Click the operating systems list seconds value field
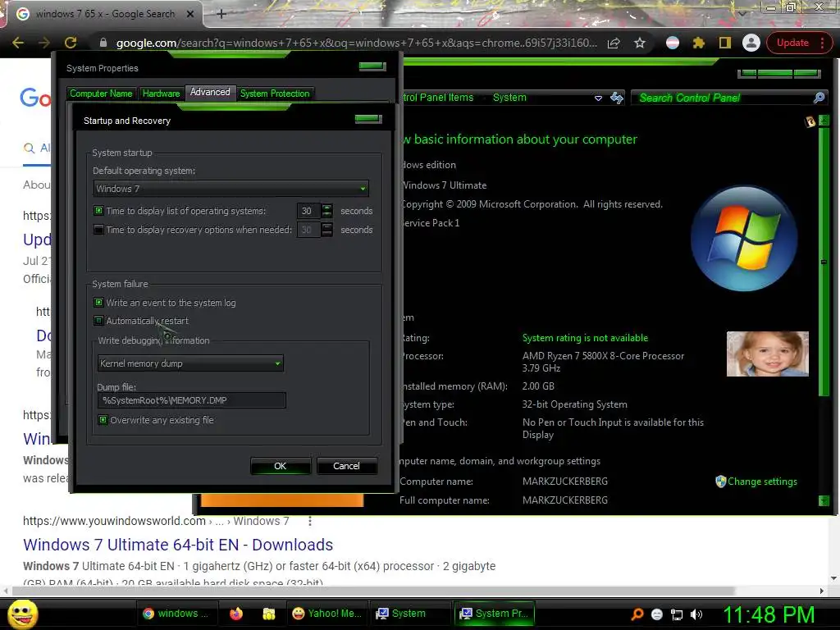 (x=309, y=211)
